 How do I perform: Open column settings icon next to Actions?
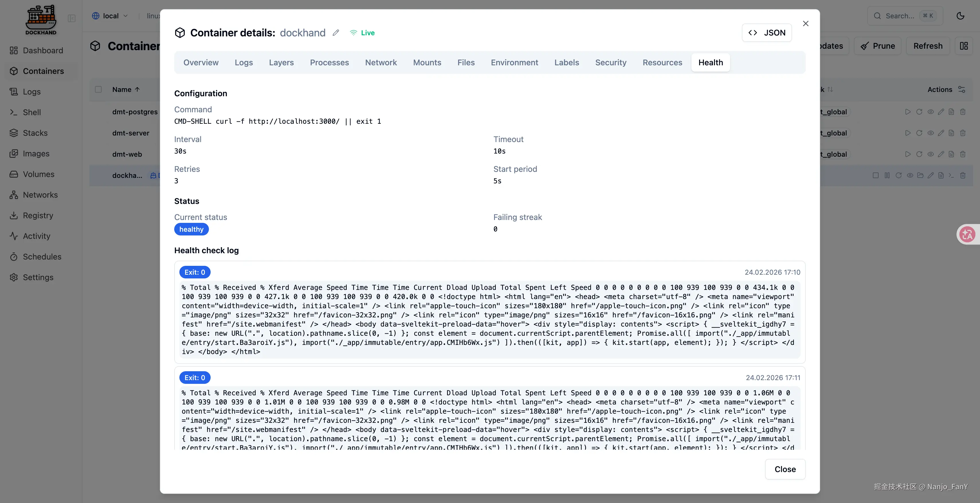pyautogui.click(x=961, y=89)
